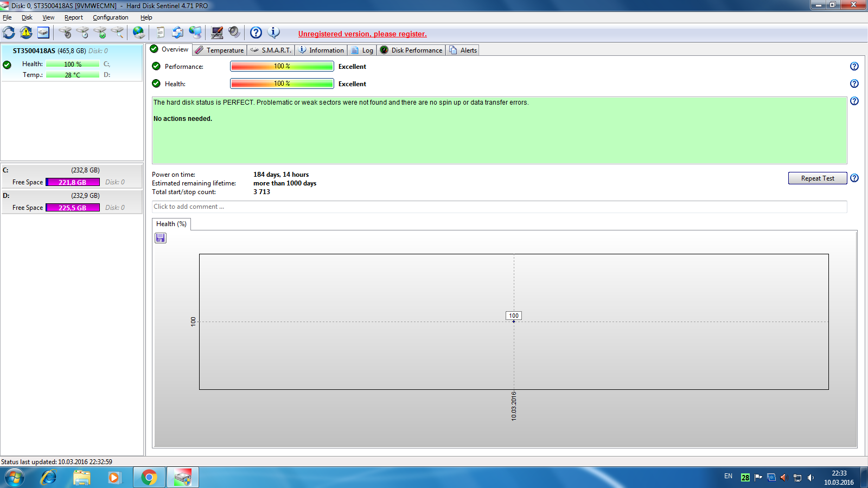Image resolution: width=868 pixels, height=488 pixels.
Task: Click the '3 713' start/stop count value
Action: (x=261, y=192)
